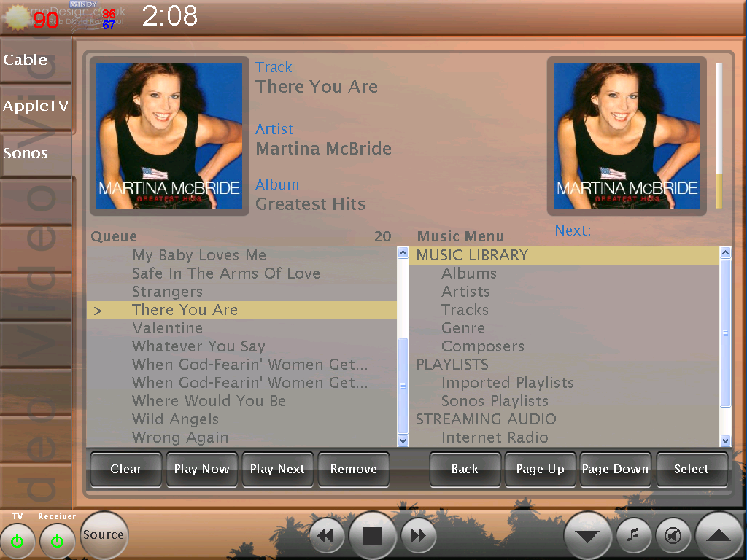This screenshot has width=747, height=560.
Task: Open Internet Radio entry
Action: click(564, 437)
